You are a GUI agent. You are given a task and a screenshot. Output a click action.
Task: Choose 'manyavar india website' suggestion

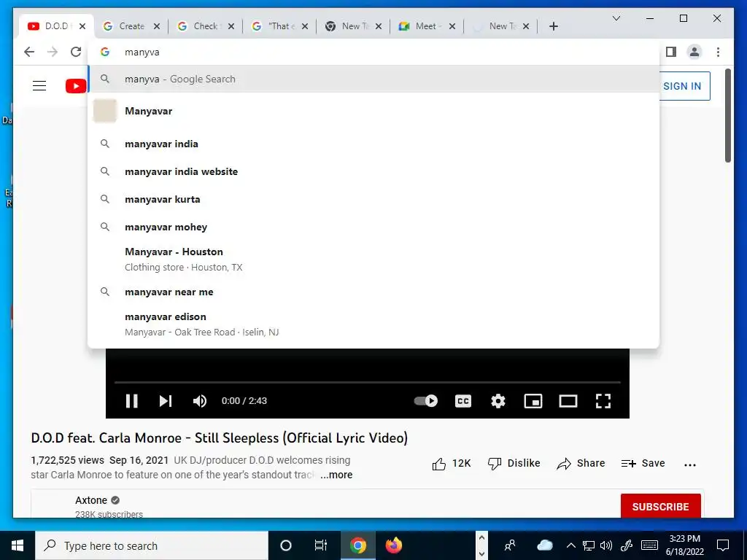click(x=373, y=171)
